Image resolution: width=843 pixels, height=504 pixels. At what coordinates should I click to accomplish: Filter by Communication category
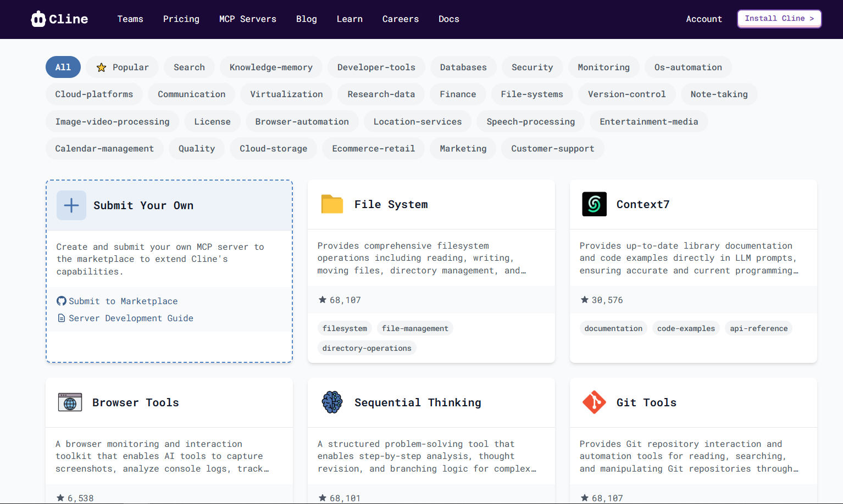192,94
